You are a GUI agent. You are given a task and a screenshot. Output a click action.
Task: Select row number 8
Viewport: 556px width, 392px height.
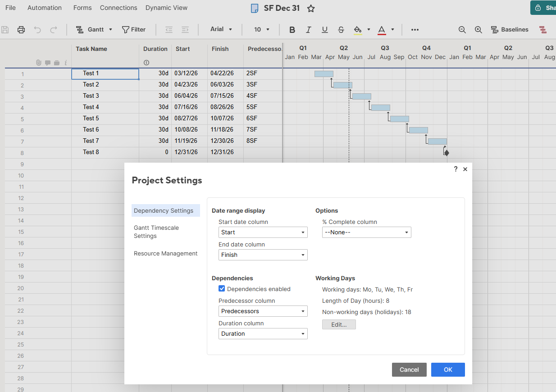(x=22, y=153)
